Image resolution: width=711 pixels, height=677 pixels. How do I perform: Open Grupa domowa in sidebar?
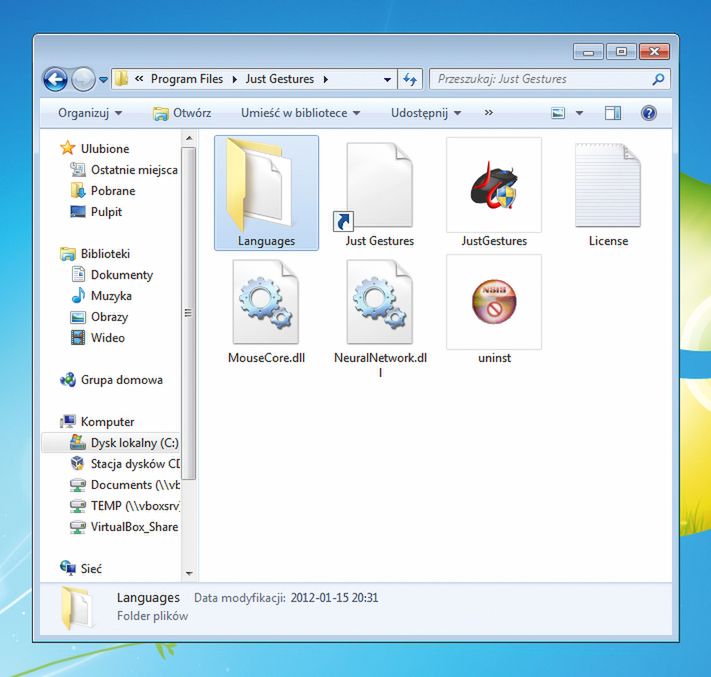[x=111, y=380]
